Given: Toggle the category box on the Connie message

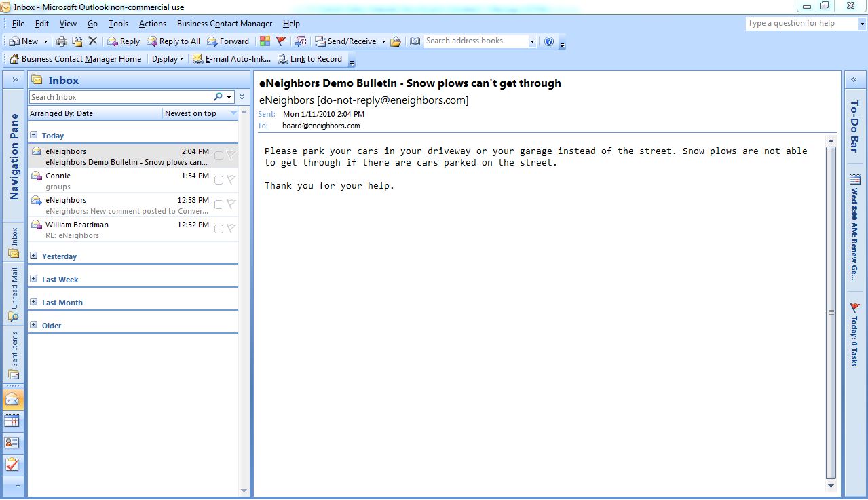Looking at the screenshot, I should click(x=219, y=180).
